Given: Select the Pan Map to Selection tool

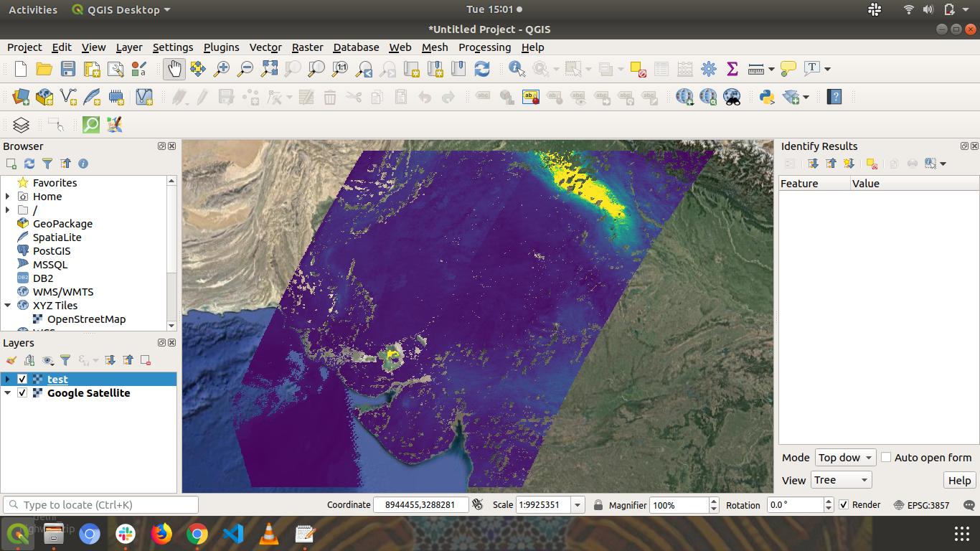Looking at the screenshot, I should pos(198,69).
